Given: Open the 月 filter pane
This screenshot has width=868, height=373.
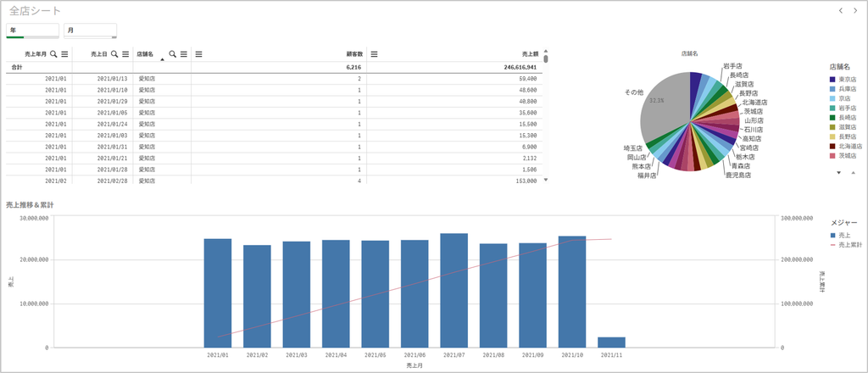Looking at the screenshot, I should 90,31.
